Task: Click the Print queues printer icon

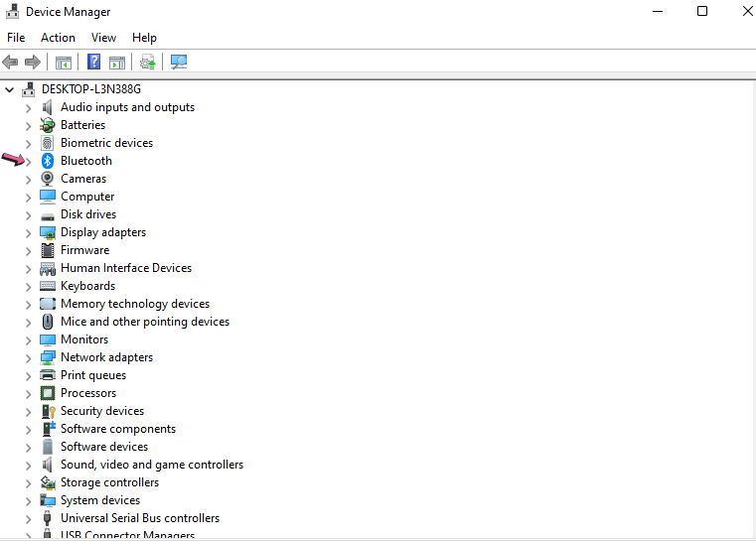Action: click(48, 375)
